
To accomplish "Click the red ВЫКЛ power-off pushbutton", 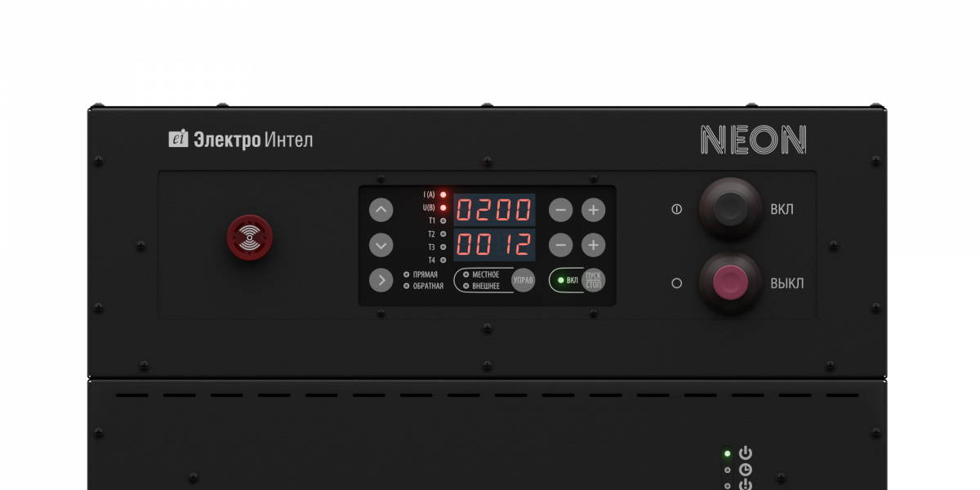I will pyautogui.click(x=730, y=283).
